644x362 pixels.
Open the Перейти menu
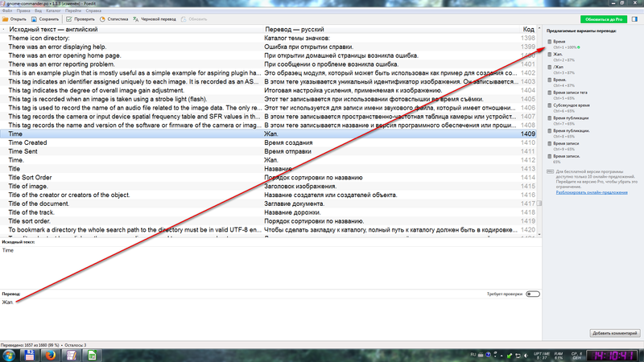(73, 10)
